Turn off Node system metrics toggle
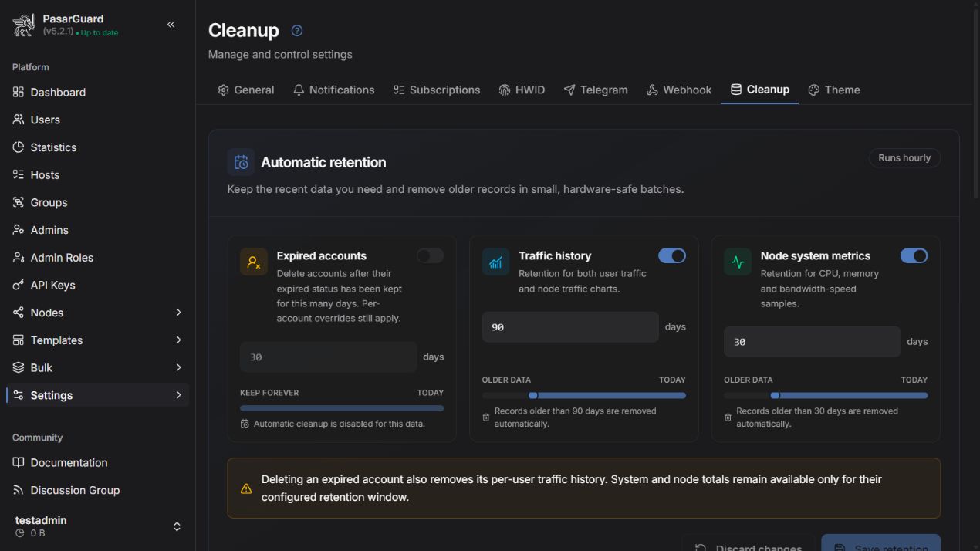Viewport: 980px width, 551px height. coord(914,255)
